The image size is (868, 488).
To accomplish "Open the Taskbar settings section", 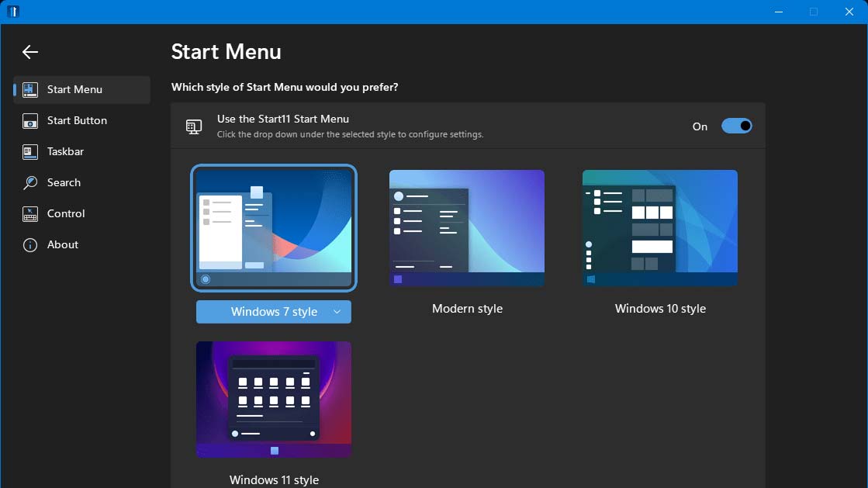I will coord(82,152).
